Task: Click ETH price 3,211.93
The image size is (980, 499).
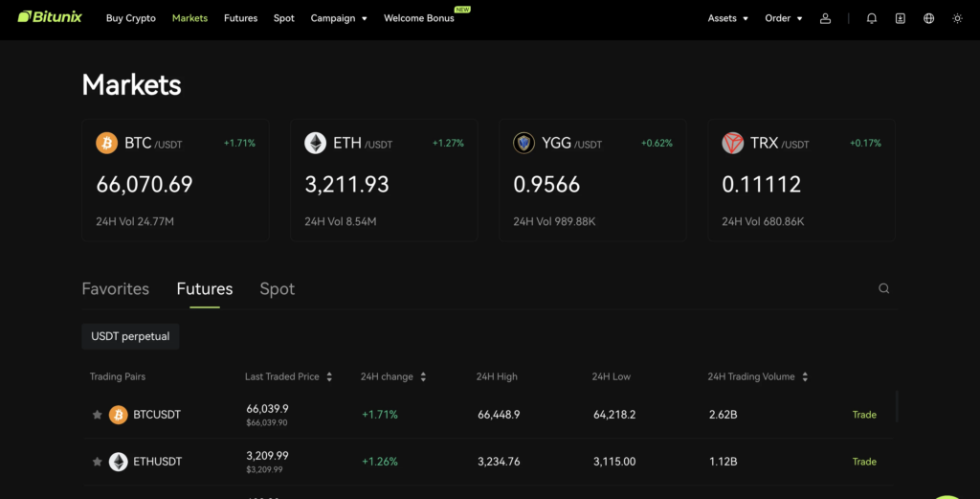Action: click(x=346, y=185)
